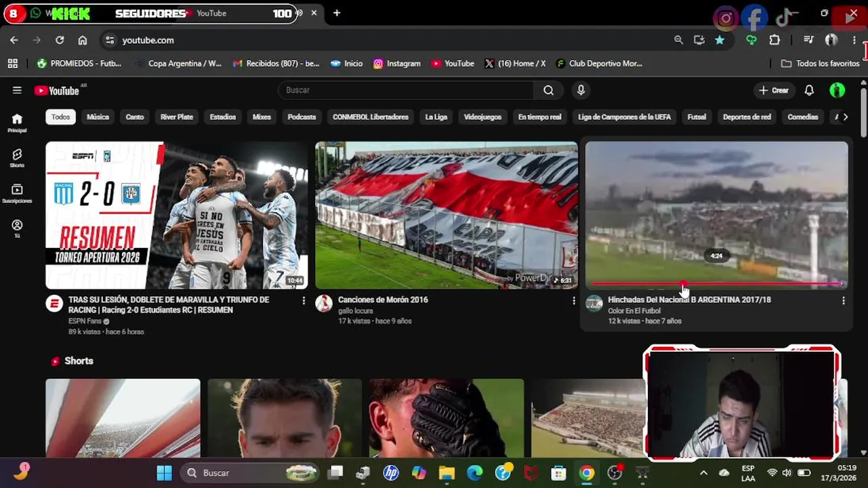Viewport: 868px width, 488px height.
Task: Open PROMIEDOS bookmark
Action: [79, 63]
